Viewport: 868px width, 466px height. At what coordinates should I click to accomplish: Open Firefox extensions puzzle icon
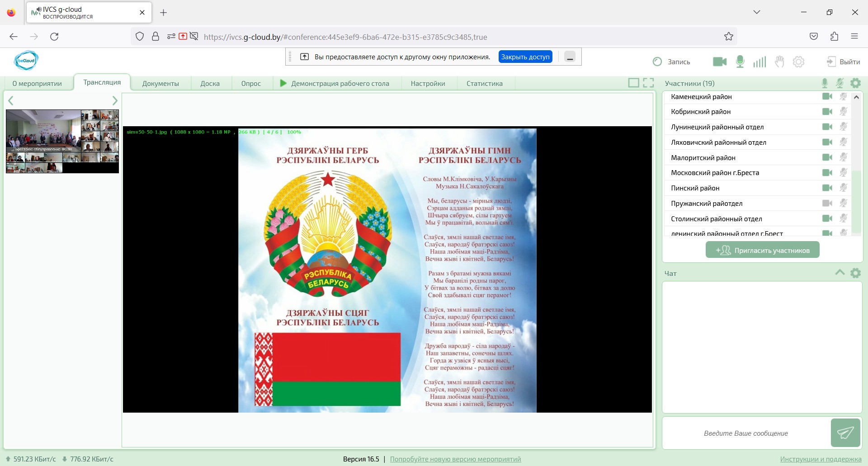coord(834,37)
